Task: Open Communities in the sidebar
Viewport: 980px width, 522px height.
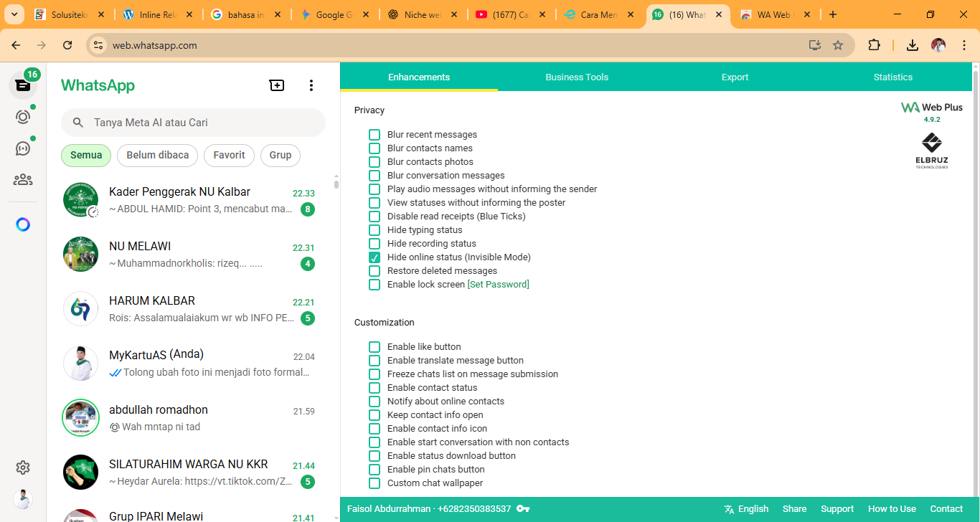Action: coord(22,180)
